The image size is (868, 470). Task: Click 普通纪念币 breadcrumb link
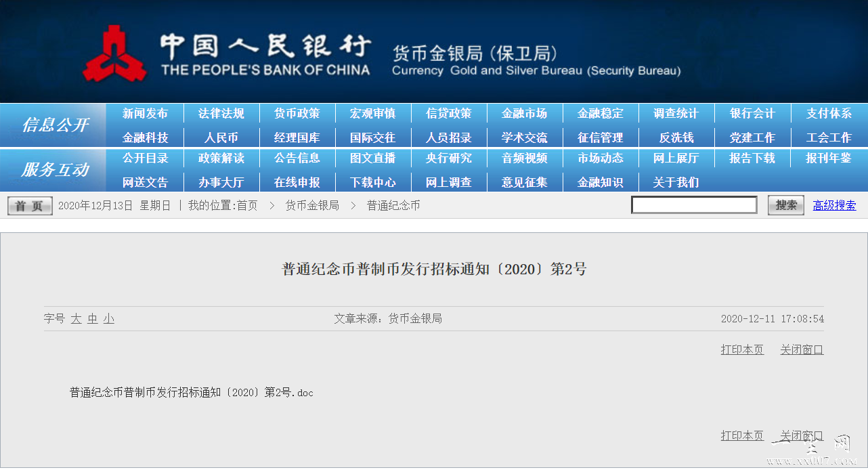[x=393, y=205]
